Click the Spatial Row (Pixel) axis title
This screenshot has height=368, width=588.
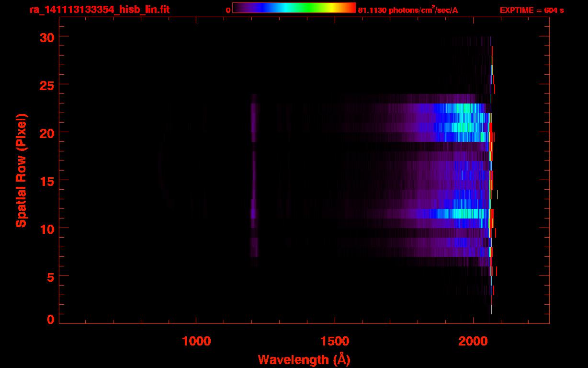tap(21, 171)
